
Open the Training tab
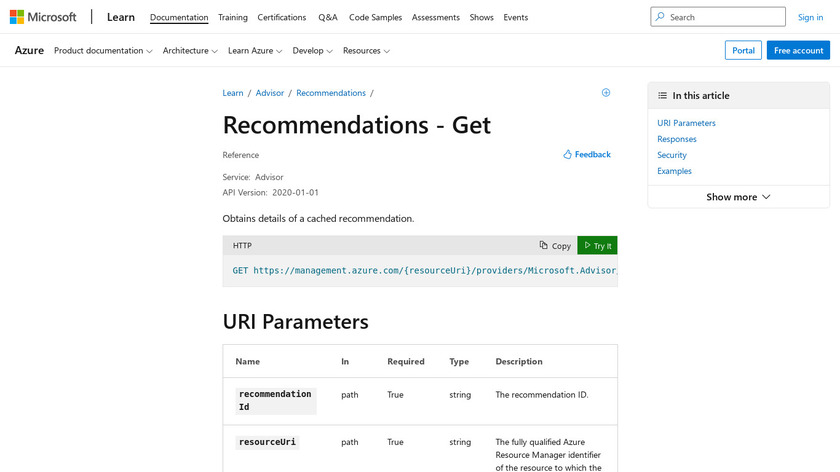point(233,17)
